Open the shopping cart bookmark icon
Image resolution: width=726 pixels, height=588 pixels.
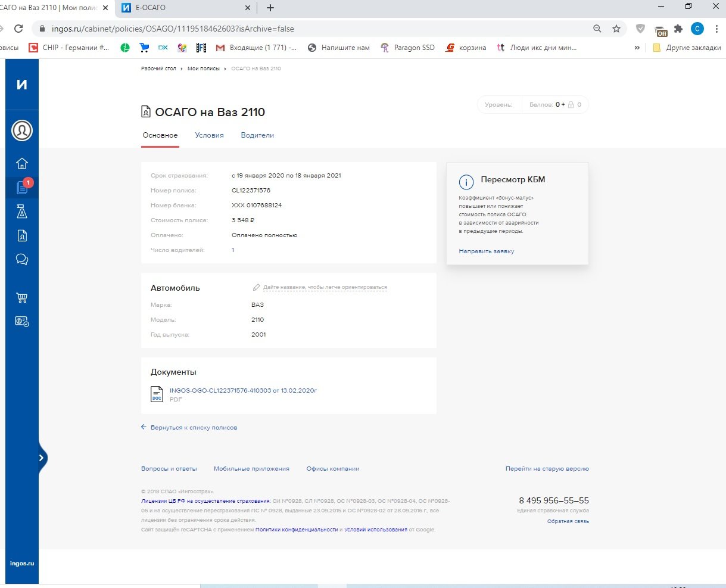(x=144, y=48)
